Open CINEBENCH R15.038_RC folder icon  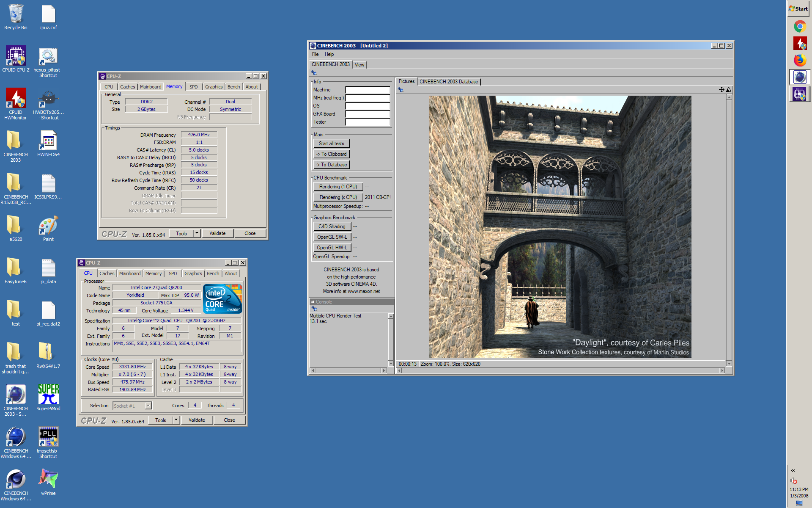click(16, 189)
